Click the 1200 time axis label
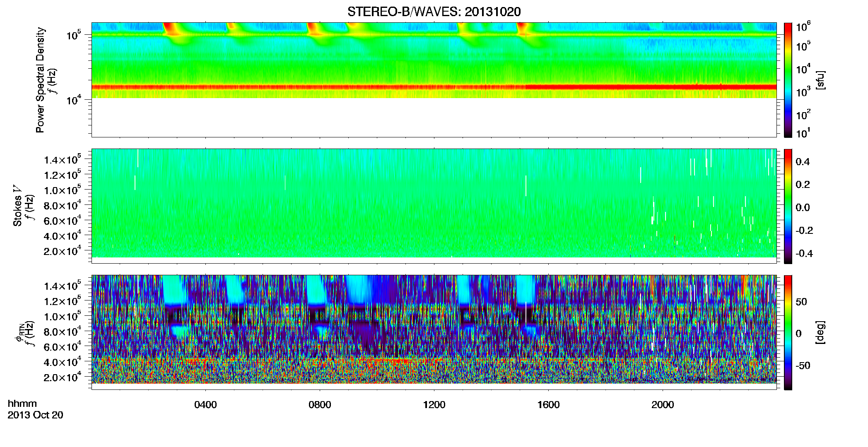 point(434,405)
